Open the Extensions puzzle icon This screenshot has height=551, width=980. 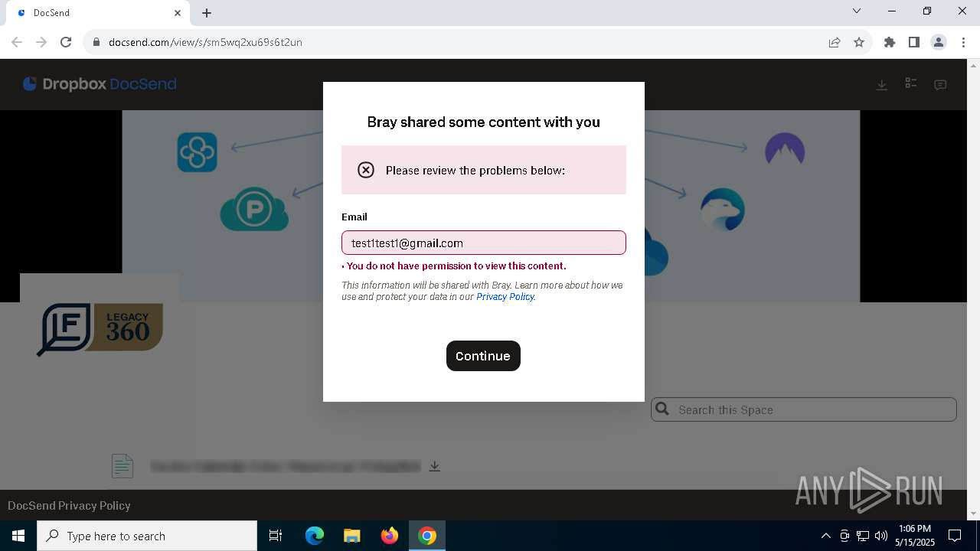pos(890,42)
